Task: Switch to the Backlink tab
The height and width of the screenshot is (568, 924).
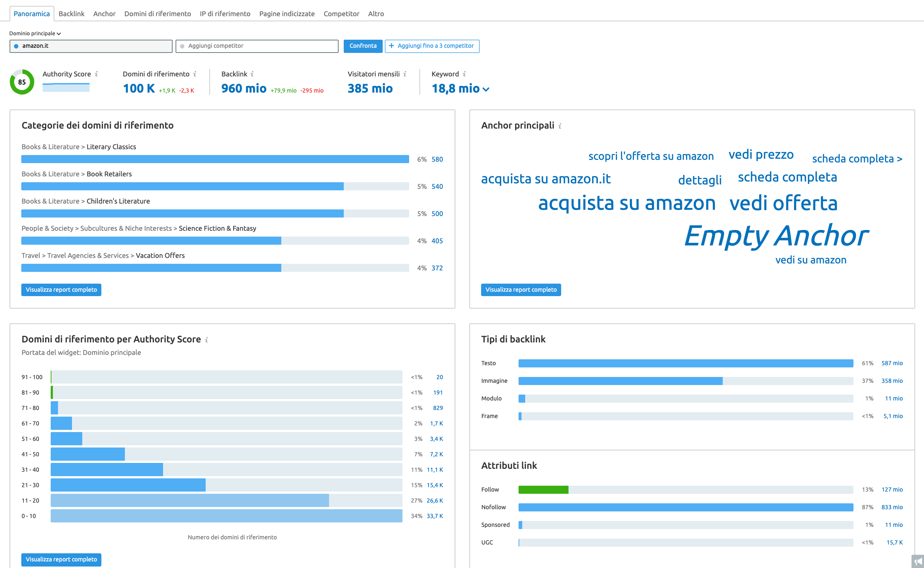Action: pyautogui.click(x=71, y=14)
